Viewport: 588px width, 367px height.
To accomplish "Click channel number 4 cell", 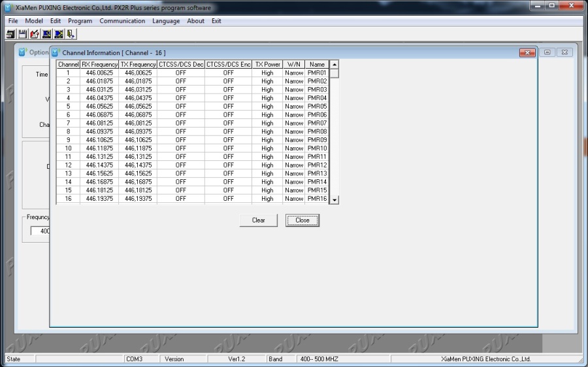I will coord(68,98).
